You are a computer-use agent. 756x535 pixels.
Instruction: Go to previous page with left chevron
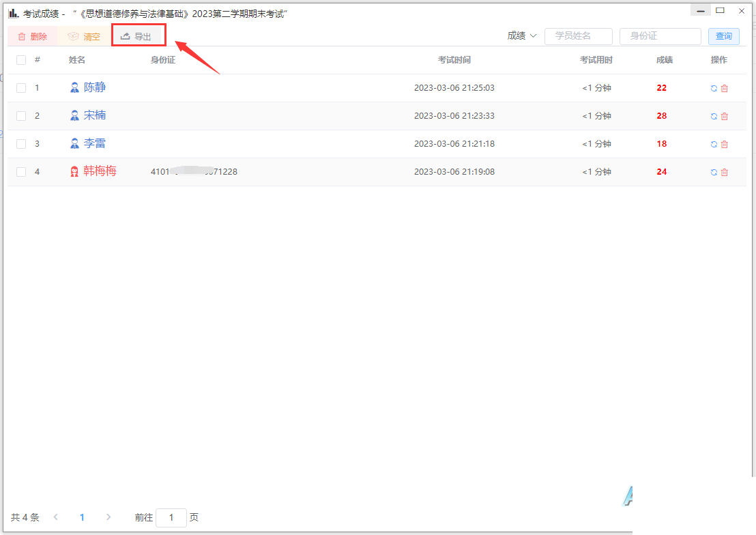[x=56, y=517]
